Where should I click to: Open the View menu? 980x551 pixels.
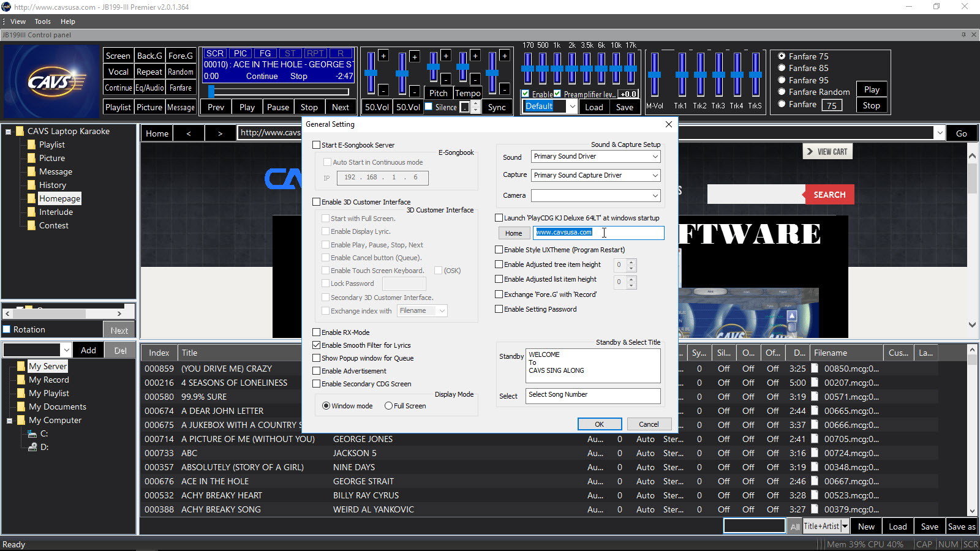pyautogui.click(x=18, y=21)
